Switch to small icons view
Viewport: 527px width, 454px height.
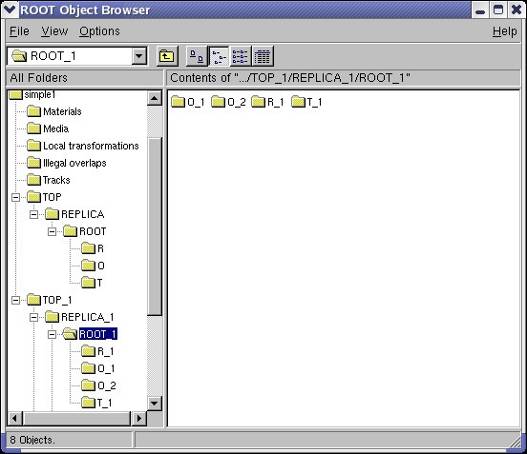coord(218,56)
